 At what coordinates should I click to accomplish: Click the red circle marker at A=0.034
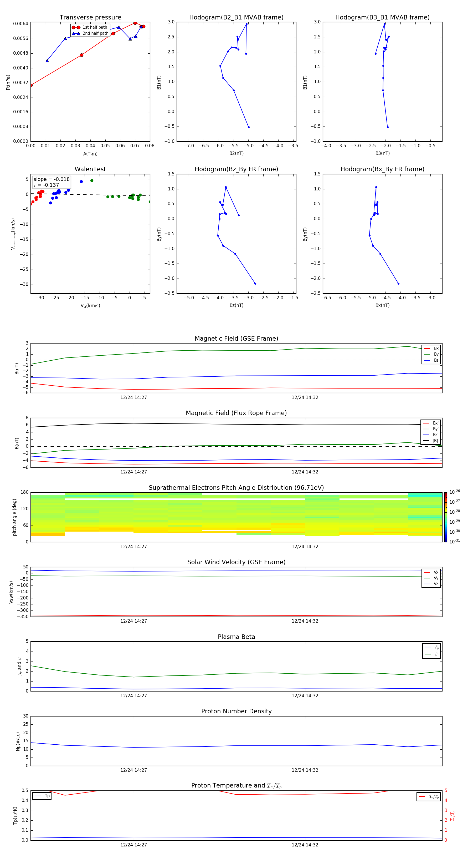(x=81, y=55)
